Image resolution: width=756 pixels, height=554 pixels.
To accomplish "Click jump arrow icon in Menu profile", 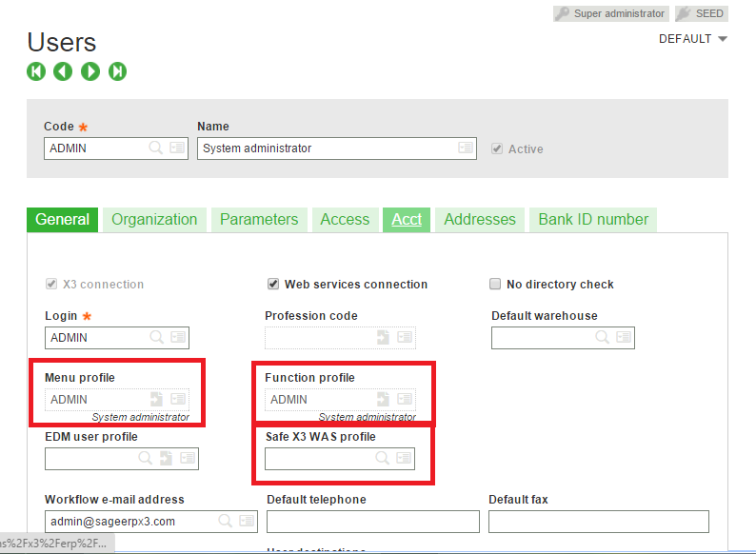I will 156,399.
